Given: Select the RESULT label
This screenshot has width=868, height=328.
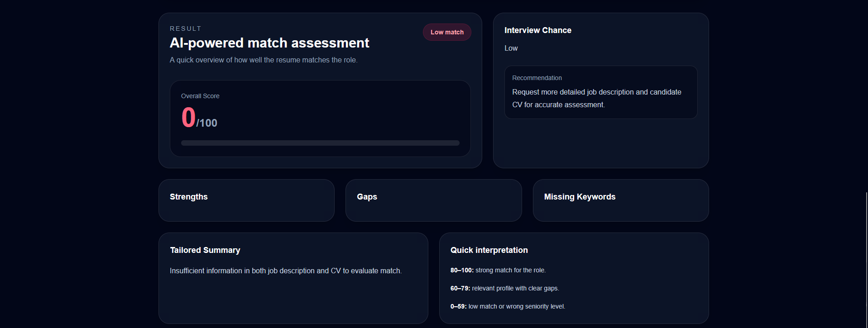Looking at the screenshot, I should pos(185,28).
